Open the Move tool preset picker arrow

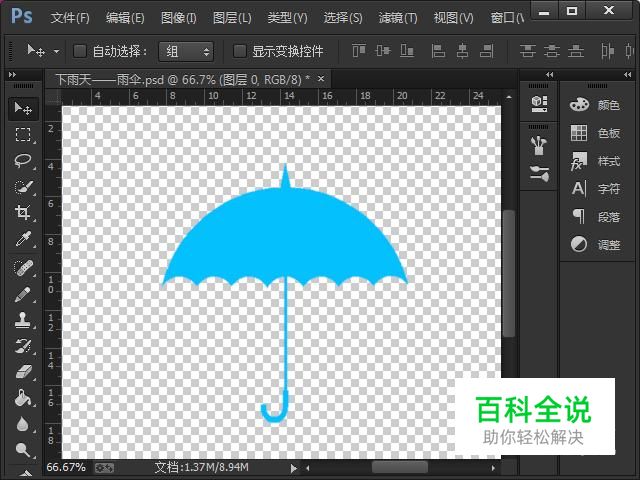tap(56, 51)
